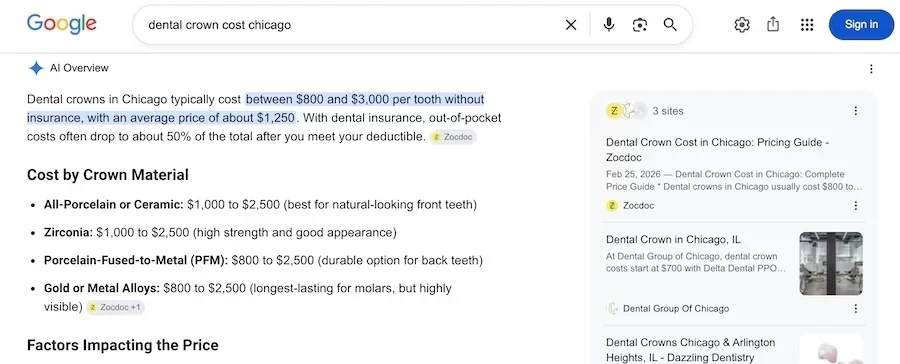900x364 pixels.
Task: Open the Google logo home link
Action: coord(61,24)
